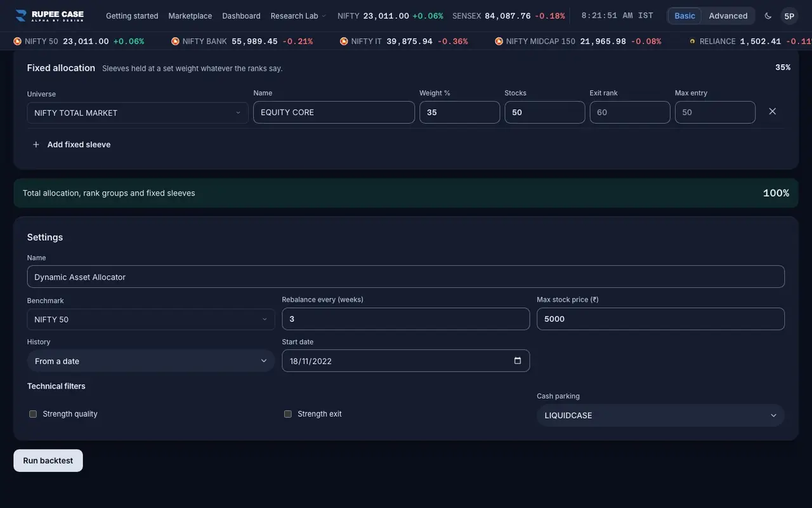
Task: Click the 100% total allocation value
Action: point(776,193)
